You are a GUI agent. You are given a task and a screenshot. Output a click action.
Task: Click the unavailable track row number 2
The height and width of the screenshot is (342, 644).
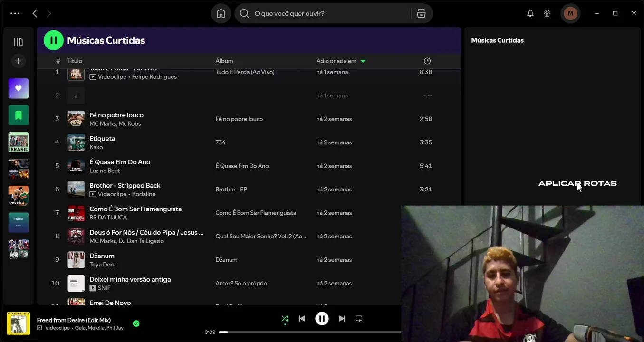249,95
